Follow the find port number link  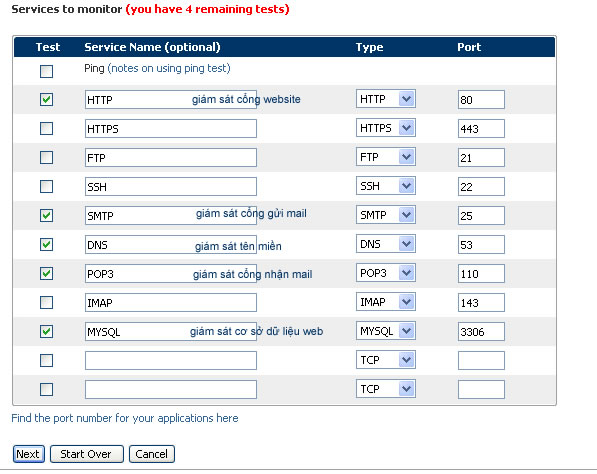pyautogui.click(x=125, y=418)
